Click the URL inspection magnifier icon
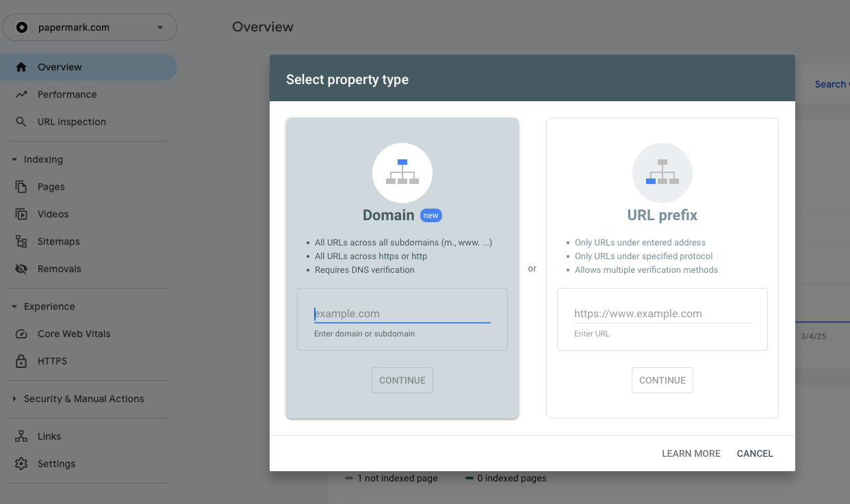850x504 pixels. click(x=21, y=122)
